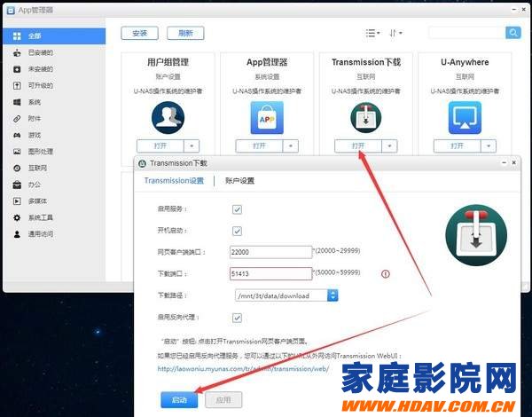Screen dimensions: 532x417
Task: Click the 通用访问 person icon
Action: tap(17, 234)
